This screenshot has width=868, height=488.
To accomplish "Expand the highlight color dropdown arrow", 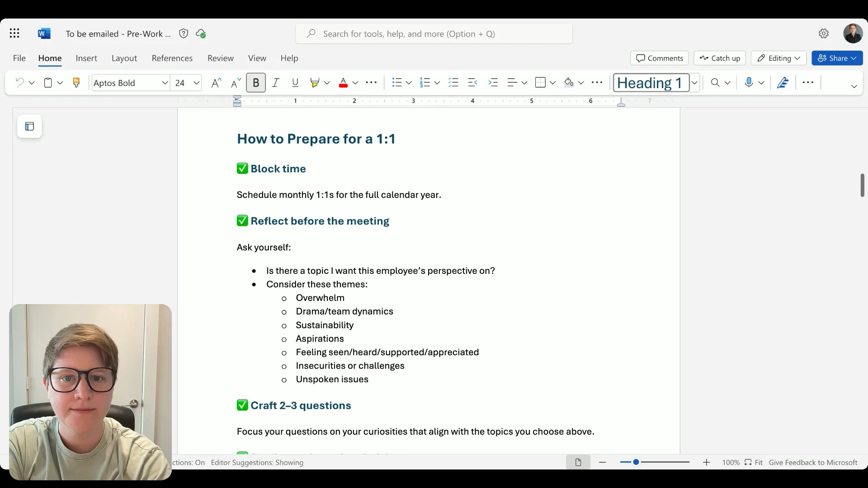I will [x=327, y=83].
